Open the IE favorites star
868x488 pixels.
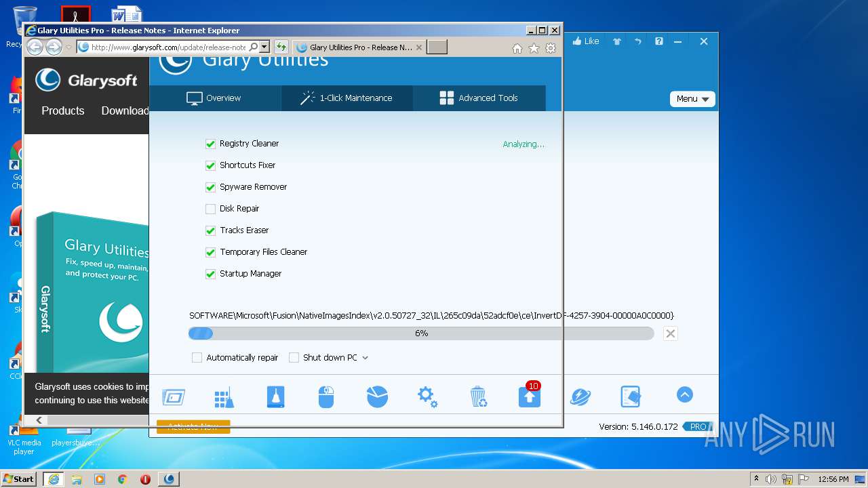click(x=534, y=48)
